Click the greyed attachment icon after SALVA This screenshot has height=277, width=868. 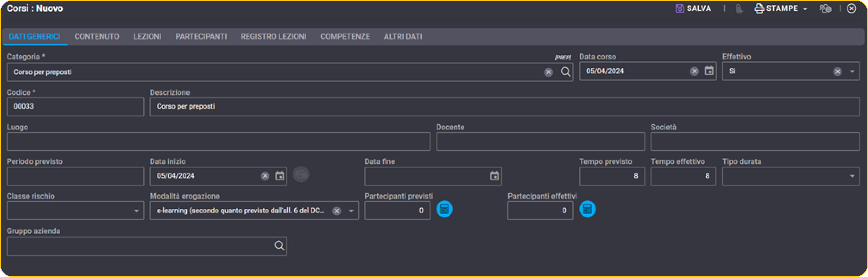739,9
